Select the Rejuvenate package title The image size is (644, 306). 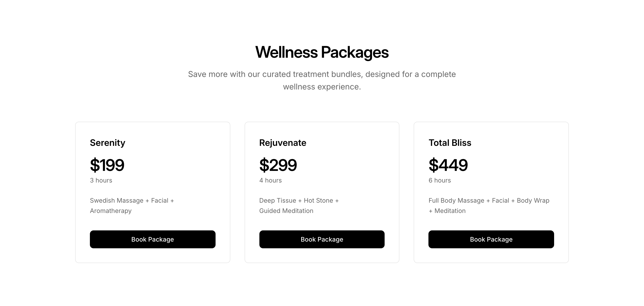point(282,143)
